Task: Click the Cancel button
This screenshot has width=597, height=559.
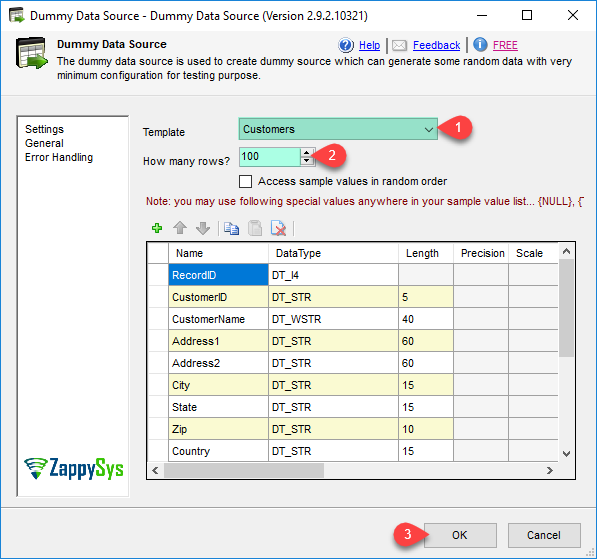Action: (544, 535)
